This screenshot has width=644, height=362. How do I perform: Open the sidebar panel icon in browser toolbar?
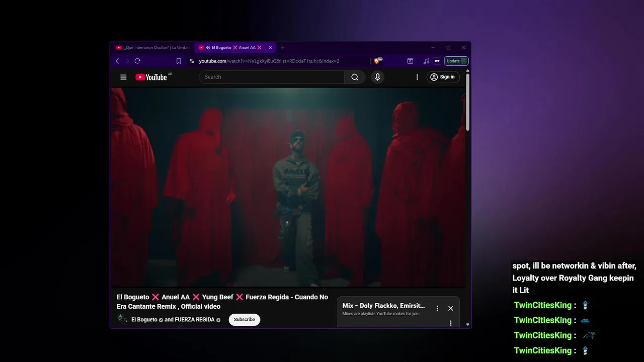click(x=410, y=61)
